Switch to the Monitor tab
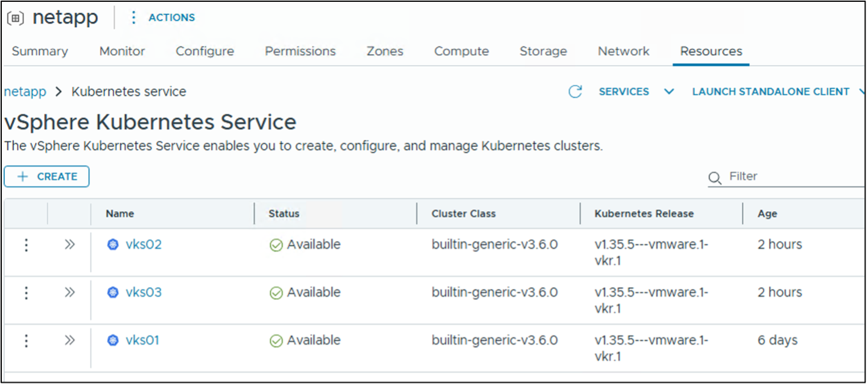 coord(122,51)
